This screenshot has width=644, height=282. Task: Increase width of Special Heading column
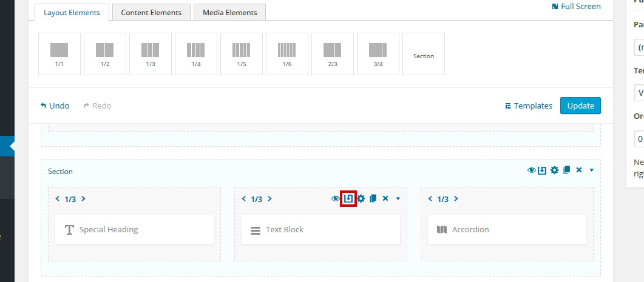click(83, 199)
